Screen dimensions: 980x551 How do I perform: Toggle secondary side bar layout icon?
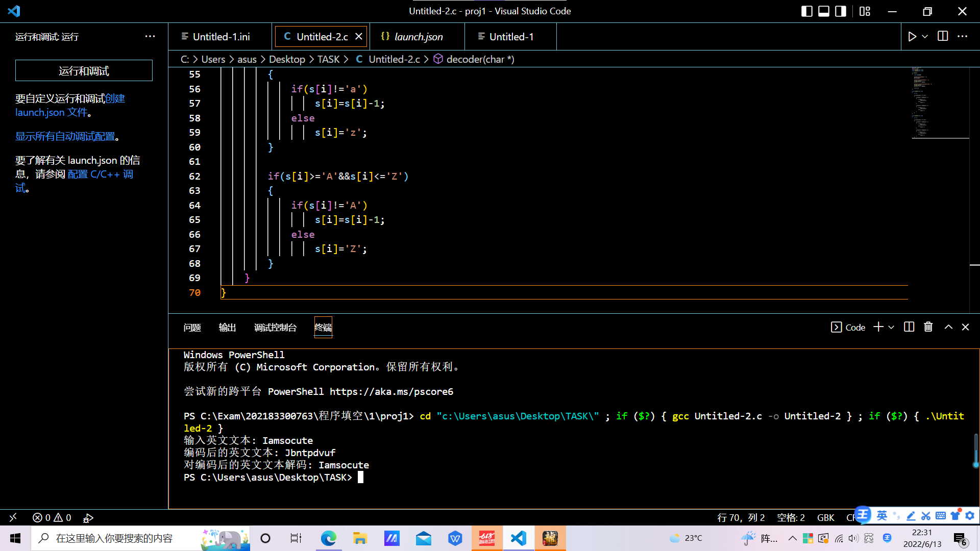coord(841,11)
